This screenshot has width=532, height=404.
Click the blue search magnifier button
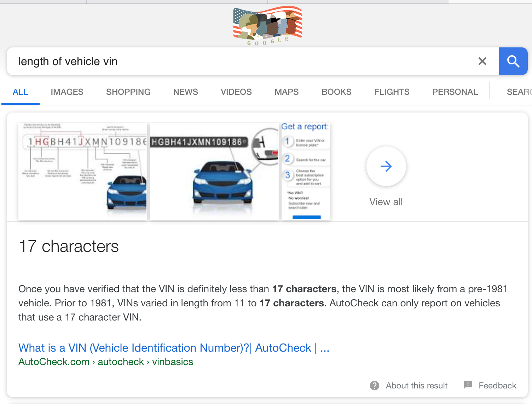513,61
